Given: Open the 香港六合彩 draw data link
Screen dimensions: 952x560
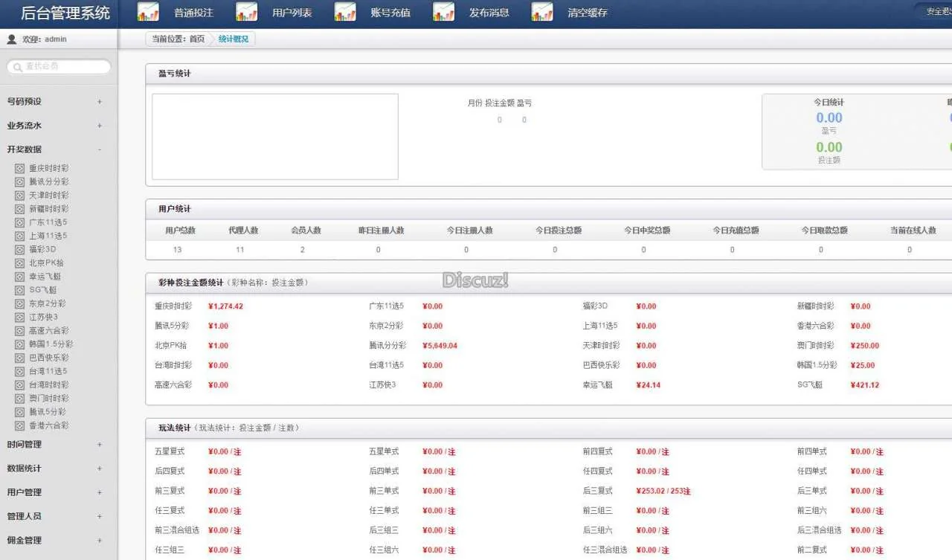Looking at the screenshot, I should click(x=49, y=425).
